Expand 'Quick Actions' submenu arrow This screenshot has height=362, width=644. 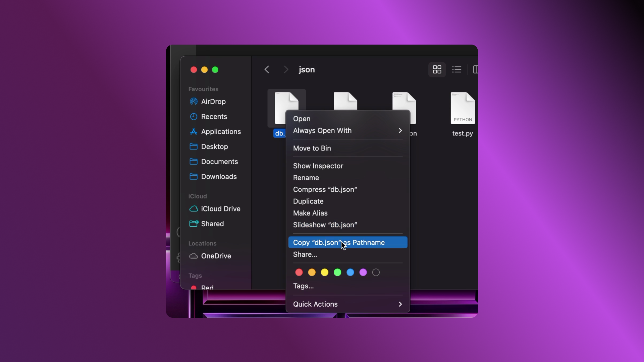[x=400, y=304]
